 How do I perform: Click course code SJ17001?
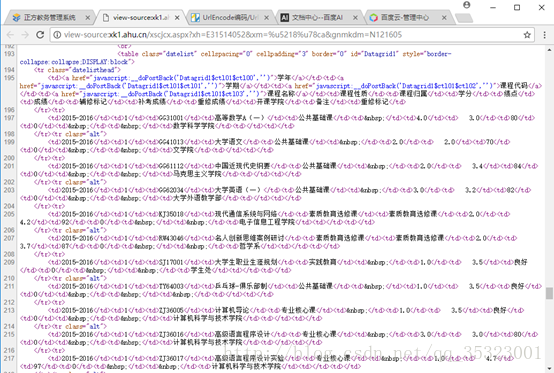pos(171,262)
